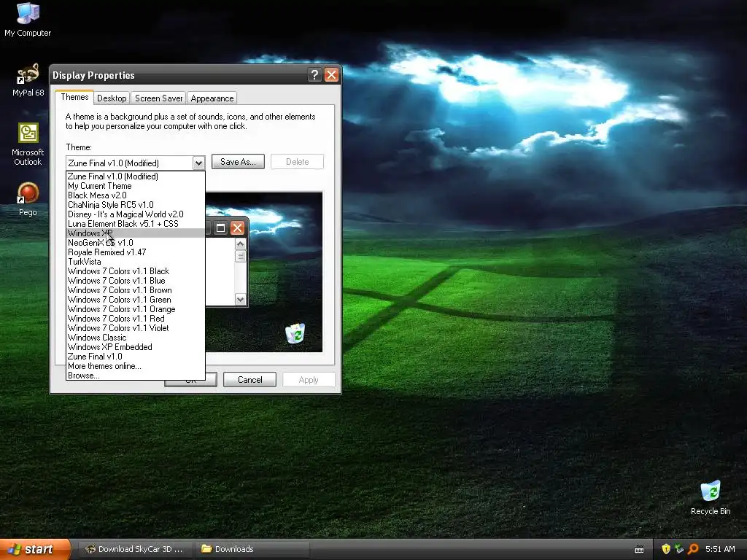Select Windows 7 Colors v1.1 Violet
The height and width of the screenshot is (560, 747).
pos(136,328)
